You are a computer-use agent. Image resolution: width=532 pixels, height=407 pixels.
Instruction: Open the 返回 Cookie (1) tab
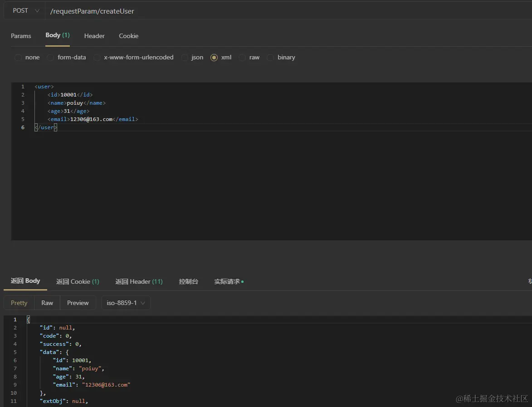coord(78,281)
